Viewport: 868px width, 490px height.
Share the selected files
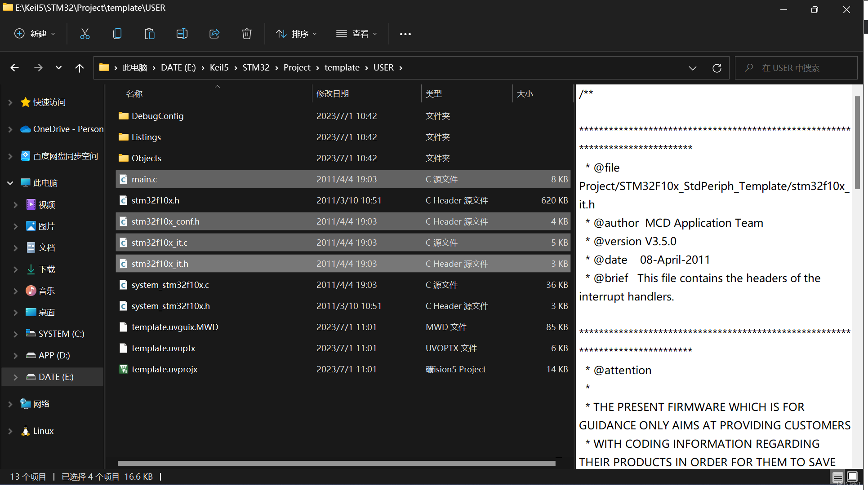coord(214,34)
